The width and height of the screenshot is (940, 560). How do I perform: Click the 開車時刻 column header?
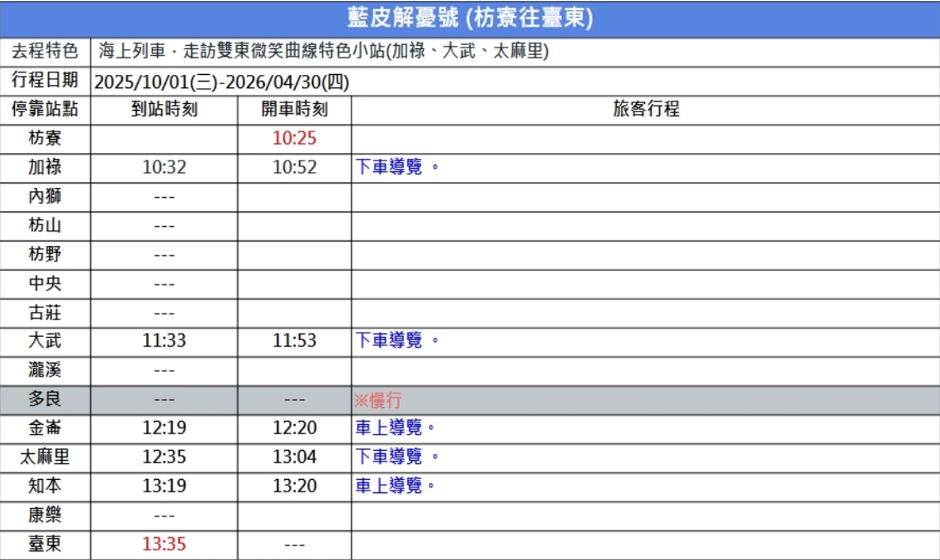294,110
